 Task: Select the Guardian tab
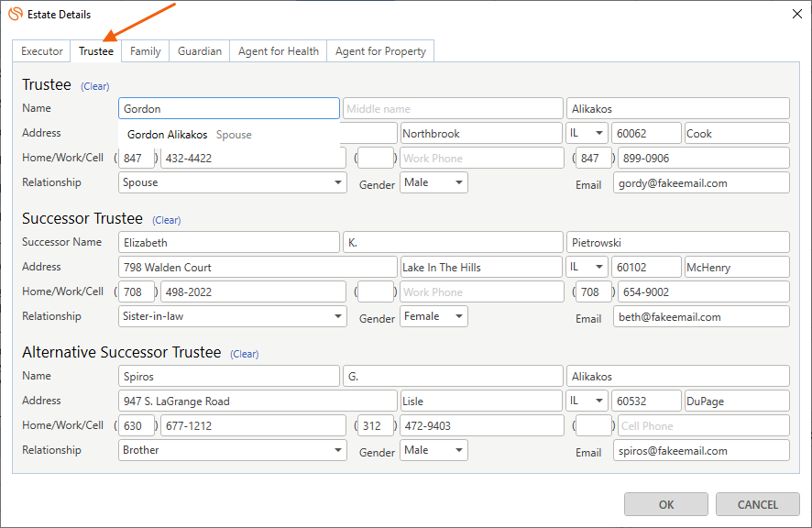tap(200, 51)
